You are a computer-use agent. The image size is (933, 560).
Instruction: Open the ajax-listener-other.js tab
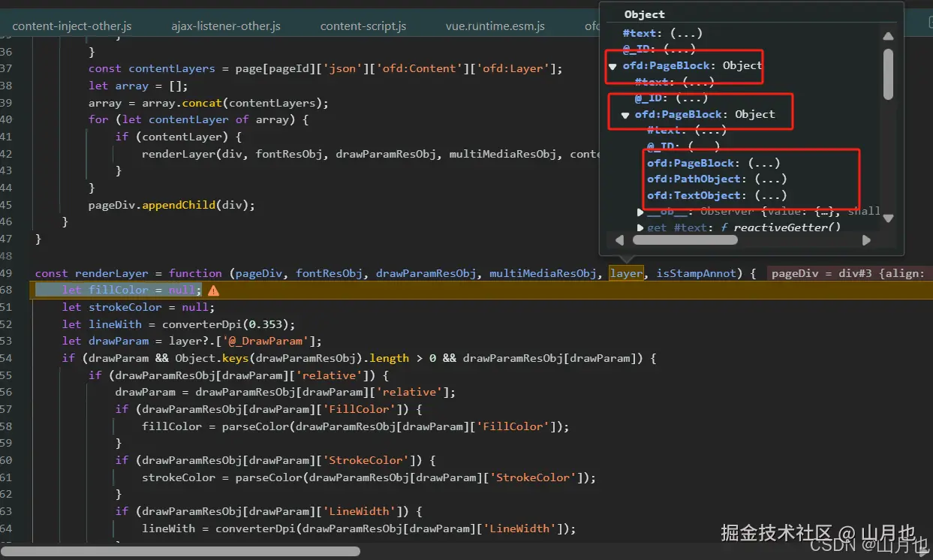pos(226,26)
